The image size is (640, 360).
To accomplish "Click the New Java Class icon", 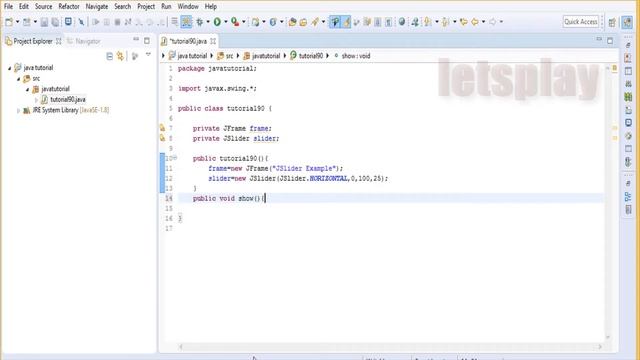I will 273,22.
